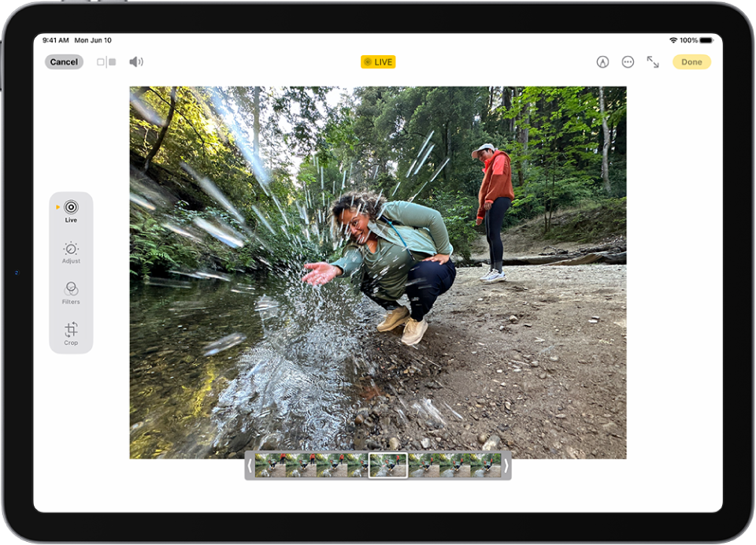Select the highlighted key photo frame

[387, 466]
